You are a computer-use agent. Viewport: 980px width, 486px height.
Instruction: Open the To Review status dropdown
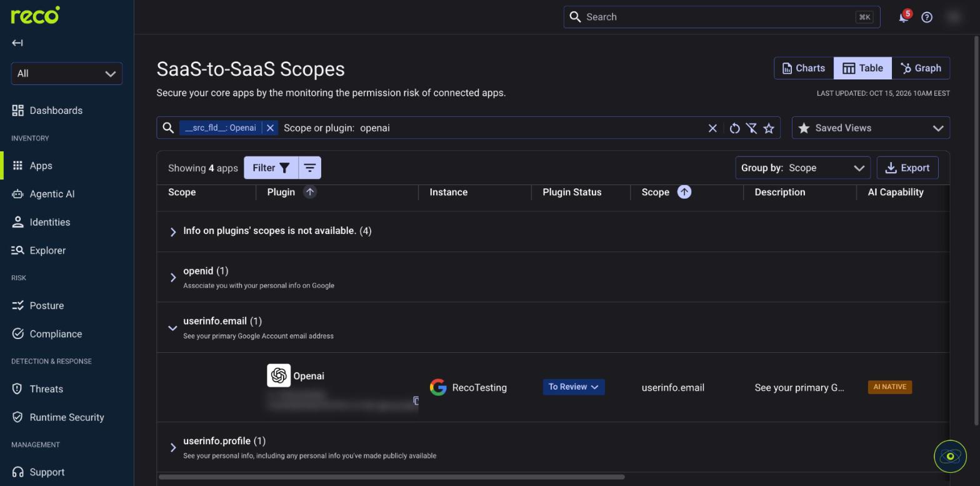tap(573, 387)
